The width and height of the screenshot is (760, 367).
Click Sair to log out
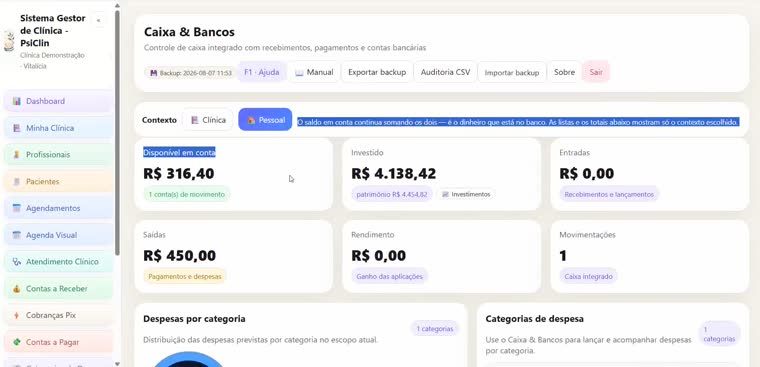(x=596, y=72)
